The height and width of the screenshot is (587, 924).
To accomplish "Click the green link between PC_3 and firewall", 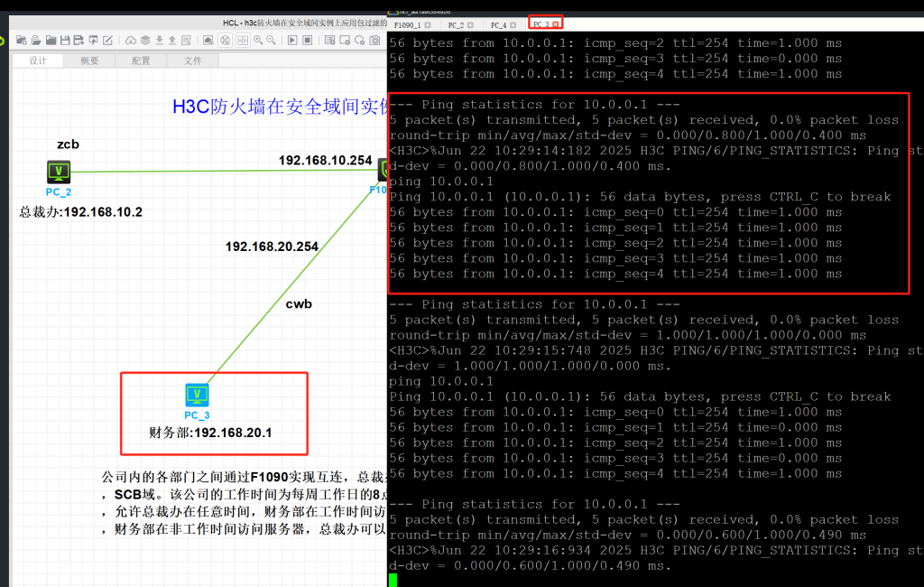I will click(291, 284).
